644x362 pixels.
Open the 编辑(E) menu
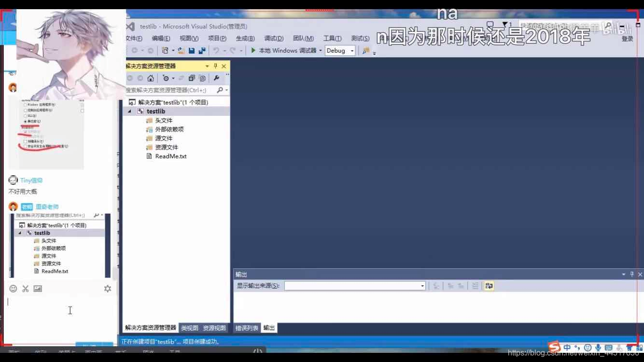pyautogui.click(x=161, y=38)
